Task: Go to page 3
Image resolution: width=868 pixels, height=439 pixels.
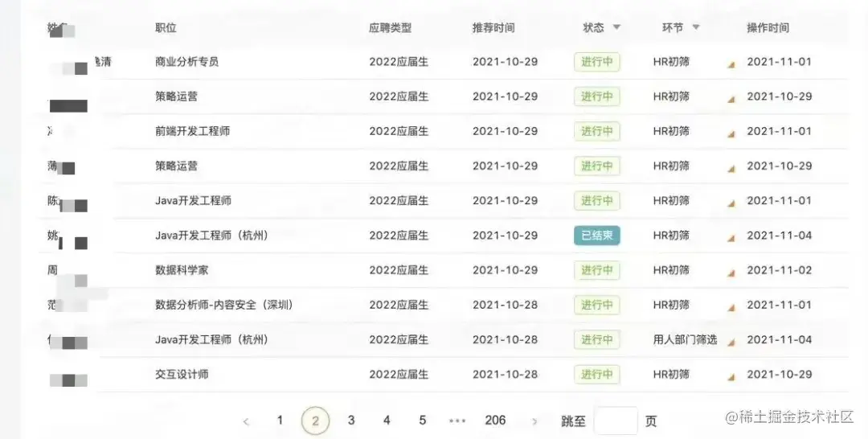Action: 351,421
